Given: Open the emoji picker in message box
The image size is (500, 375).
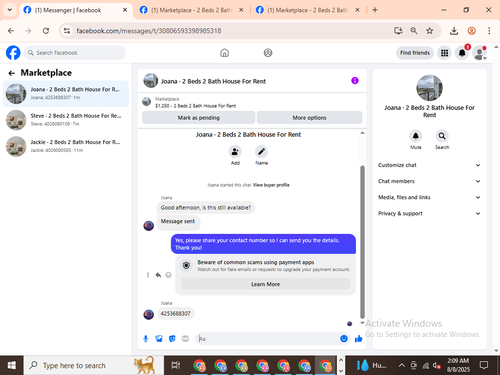Looking at the screenshot, I should [x=344, y=339].
